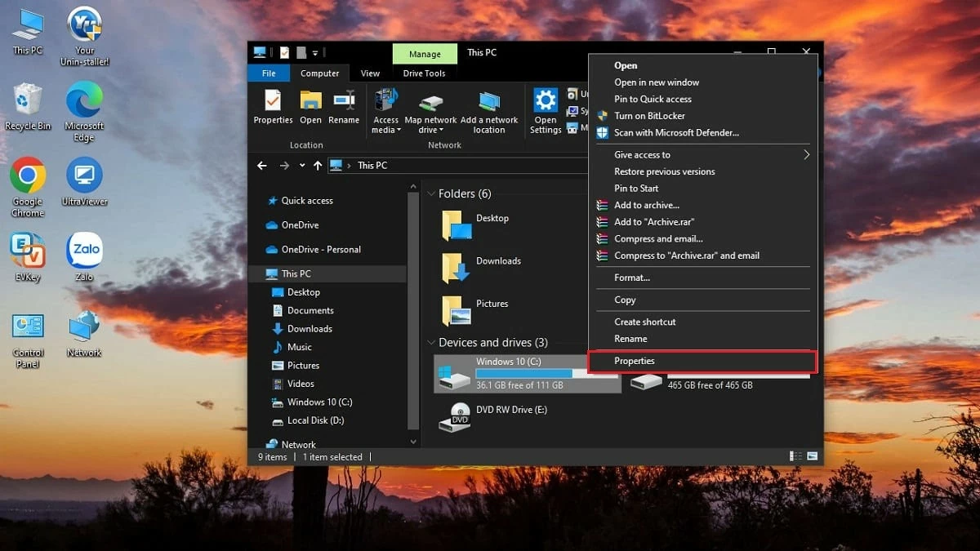Image resolution: width=980 pixels, height=551 pixels.
Task: Collapse the This PC tree in navigation pane
Action: [x=263, y=273]
